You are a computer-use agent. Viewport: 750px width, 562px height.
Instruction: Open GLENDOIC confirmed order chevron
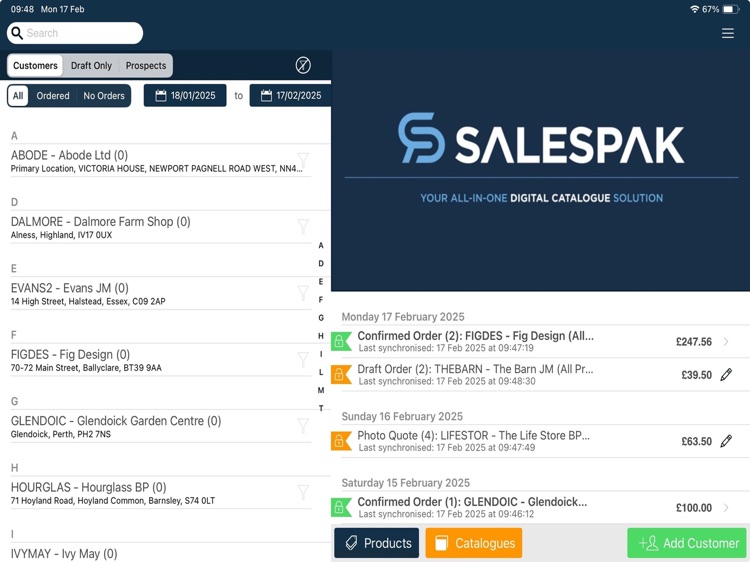coord(726,507)
